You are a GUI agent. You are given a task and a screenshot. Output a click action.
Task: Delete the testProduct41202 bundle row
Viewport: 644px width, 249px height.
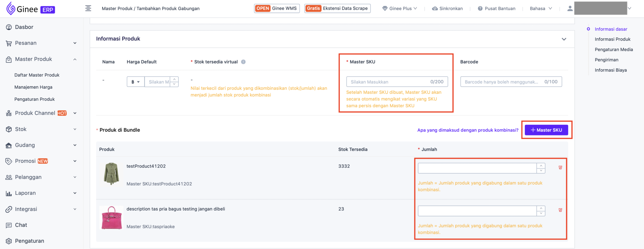coord(560,167)
